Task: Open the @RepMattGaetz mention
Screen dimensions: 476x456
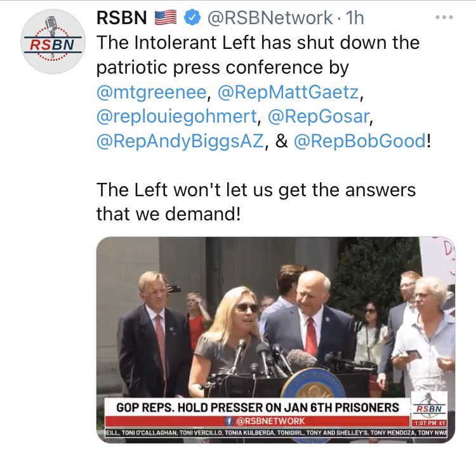Action: tap(288, 92)
